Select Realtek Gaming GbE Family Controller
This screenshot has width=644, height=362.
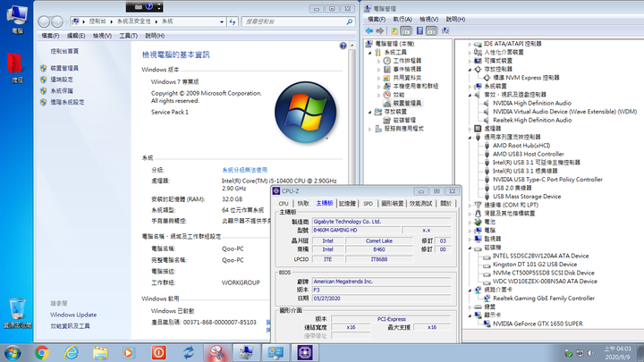(x=544, y=299)
